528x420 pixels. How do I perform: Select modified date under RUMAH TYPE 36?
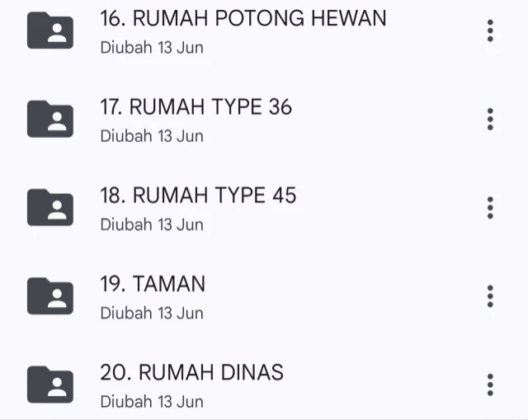pos(152,135)
